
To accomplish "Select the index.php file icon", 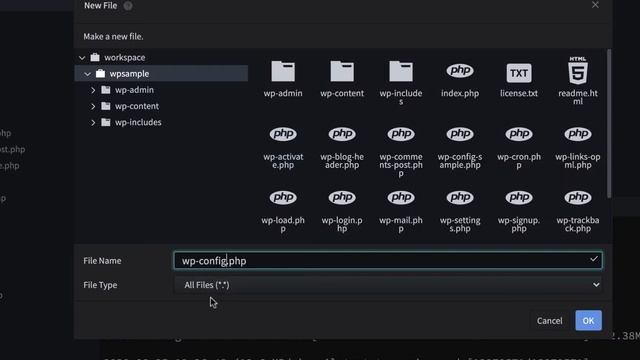I will click(x=460, y=71).
